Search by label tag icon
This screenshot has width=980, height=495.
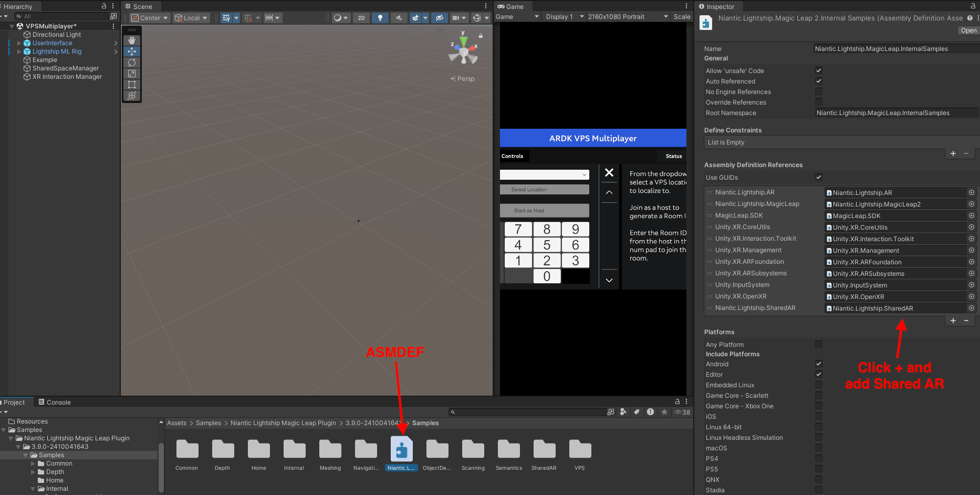pyautogui.click(x=637, y=412)
